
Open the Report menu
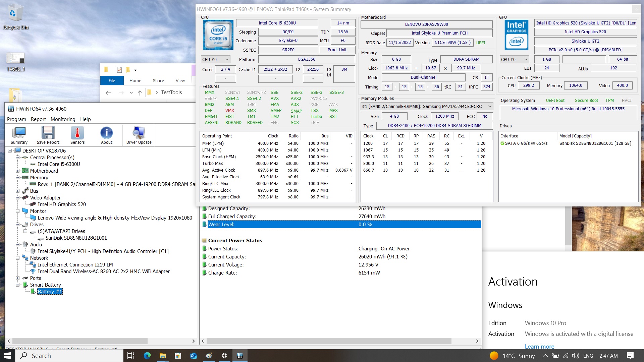(x=38, y=119)
